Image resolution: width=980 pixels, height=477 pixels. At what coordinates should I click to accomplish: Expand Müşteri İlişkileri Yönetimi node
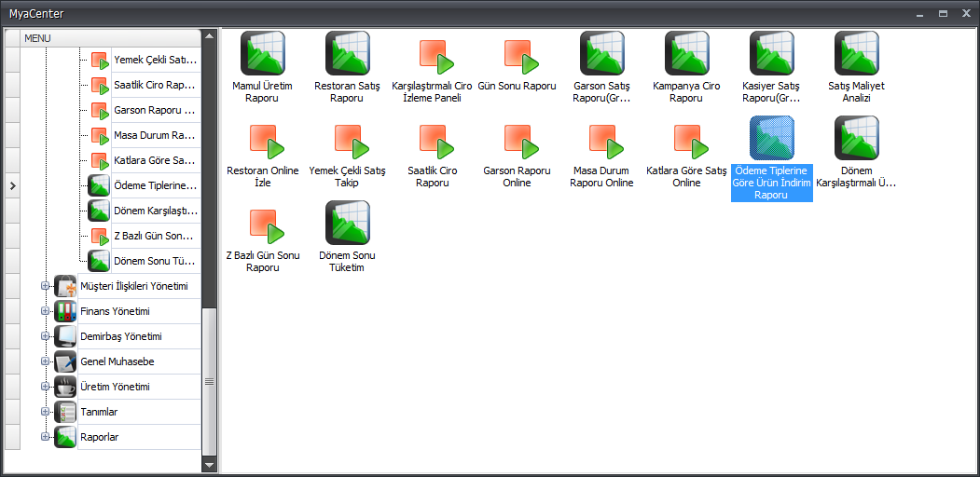pyautogui.click(x=45, y=286)
